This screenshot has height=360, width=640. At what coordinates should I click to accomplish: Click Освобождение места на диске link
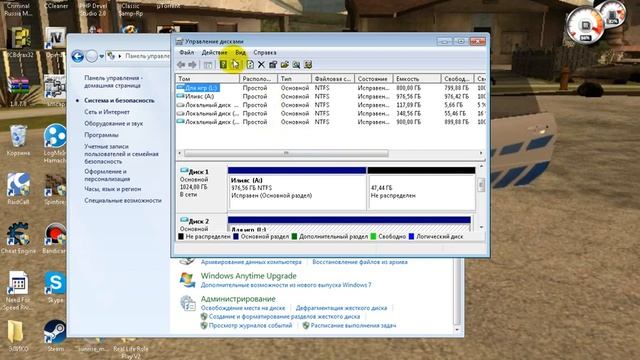click(x=243, y=308)
